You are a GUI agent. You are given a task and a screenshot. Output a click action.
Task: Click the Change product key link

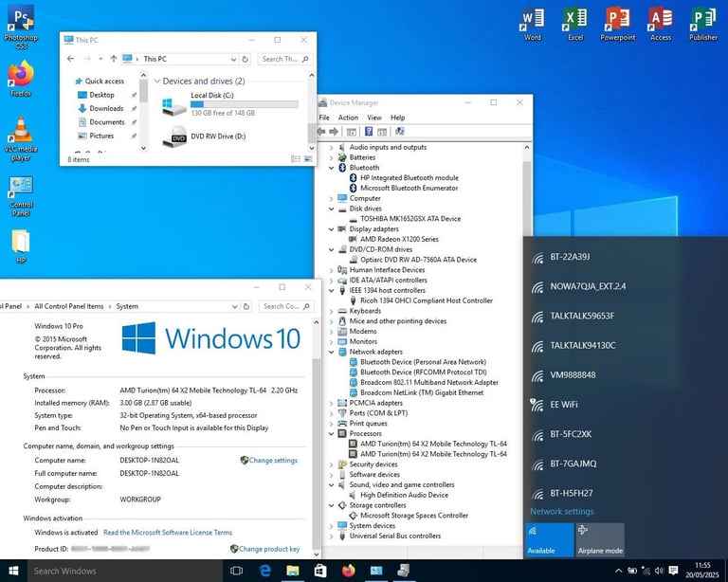point(269,549)
